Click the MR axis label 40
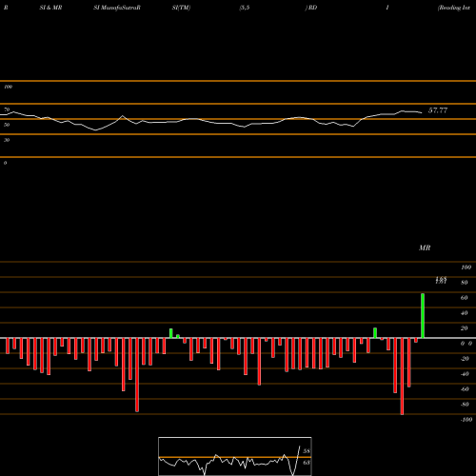The height and width of the screenshot is (476, 476). pyautogui.click(x=465, y=313)
